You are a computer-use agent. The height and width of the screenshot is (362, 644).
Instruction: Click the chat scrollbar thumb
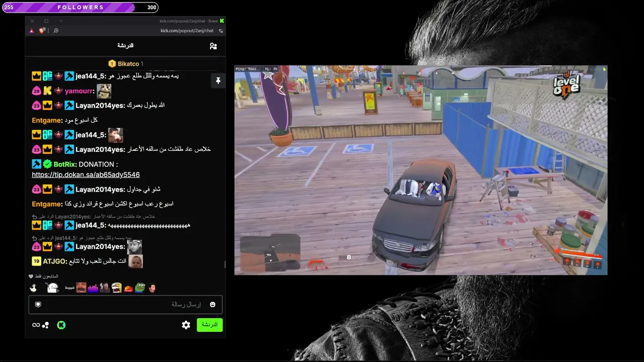[x=225, y=264]
